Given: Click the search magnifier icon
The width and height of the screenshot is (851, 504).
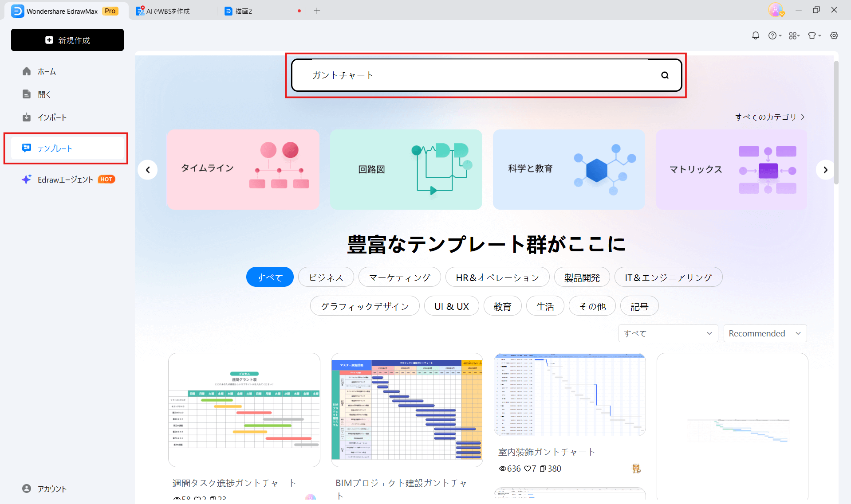Looking at the screenshot, I should [664, 75].
